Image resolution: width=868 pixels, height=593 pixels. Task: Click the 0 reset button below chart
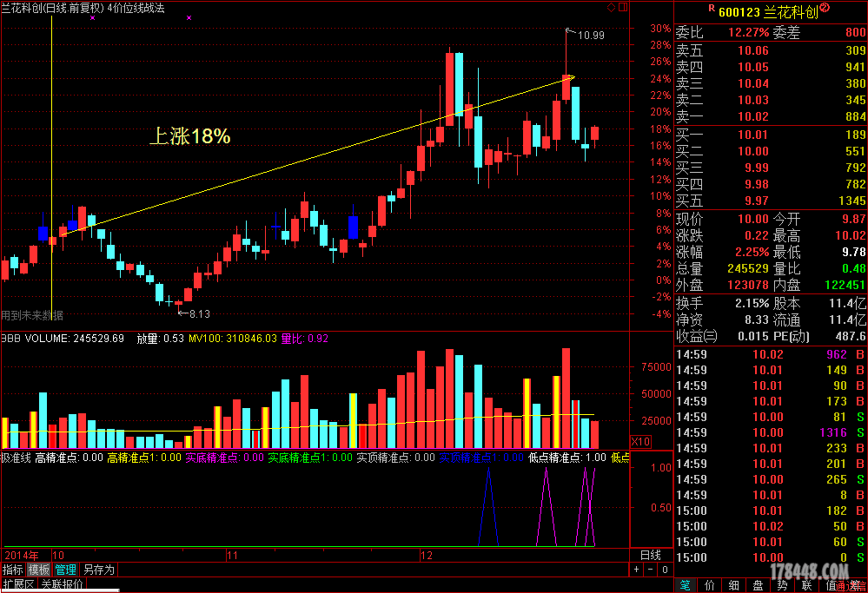[x=664, y=570]
